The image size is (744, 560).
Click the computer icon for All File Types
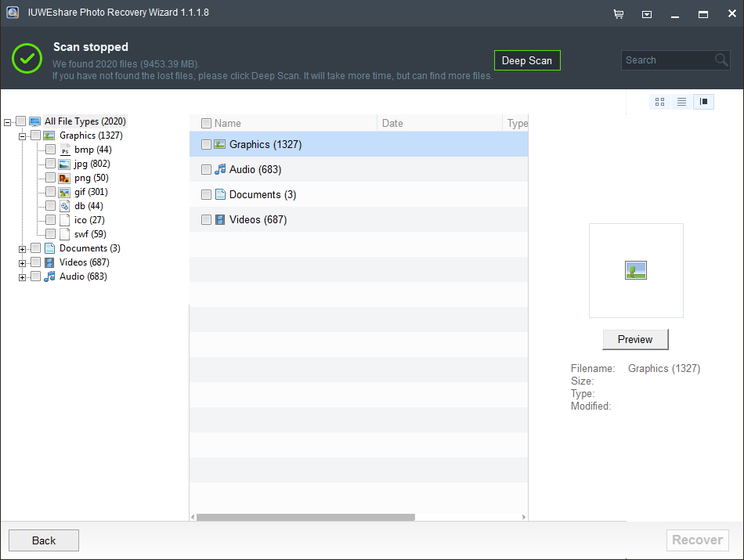[34, 121]
